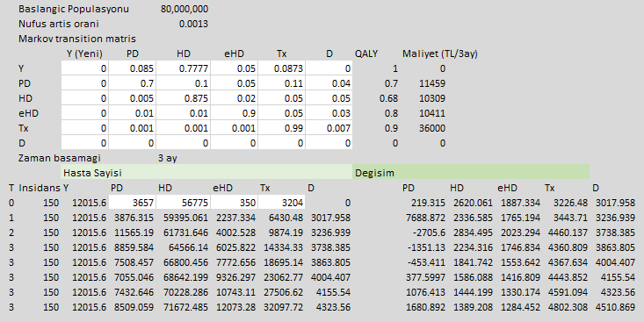Image resolution: width=644 pixels, height=322 pixels.
Task: Select Degisim PD value 1680.892
Action: [x=425, y=307]
